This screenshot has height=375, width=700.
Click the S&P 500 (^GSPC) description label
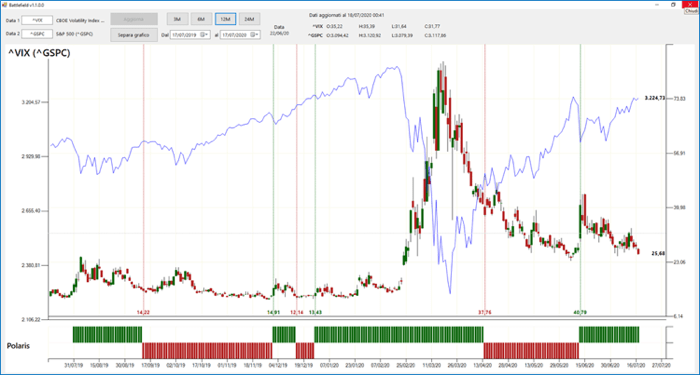[75, 33]
